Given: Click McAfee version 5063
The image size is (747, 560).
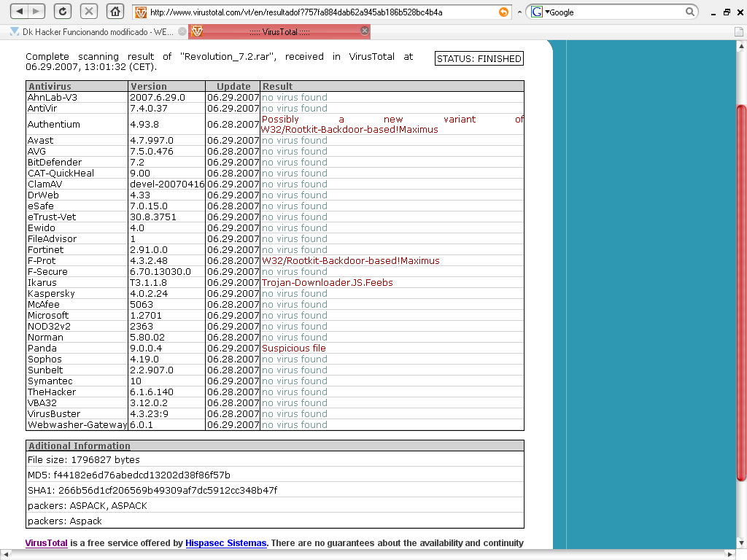Looking at the screenshot, I should [142, 304].
